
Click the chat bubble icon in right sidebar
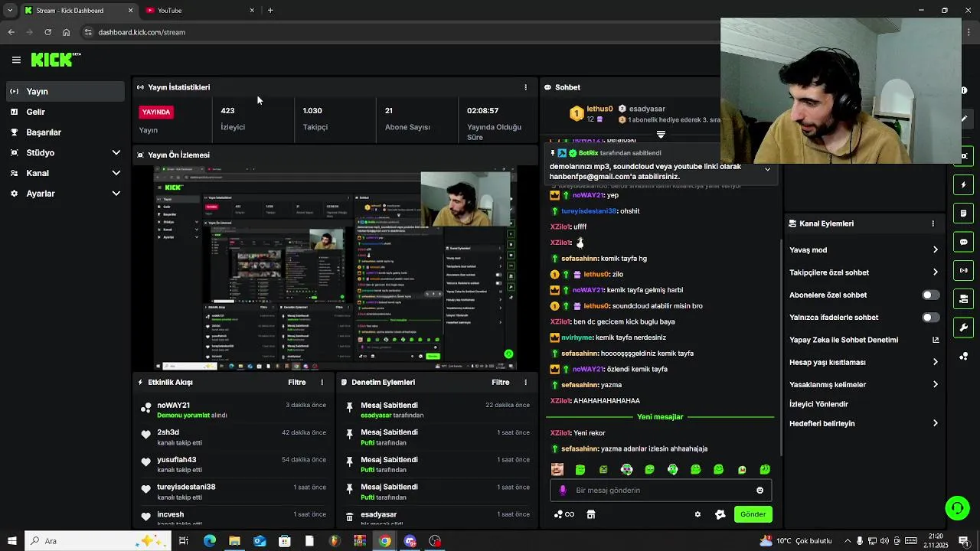coord(964,242)
